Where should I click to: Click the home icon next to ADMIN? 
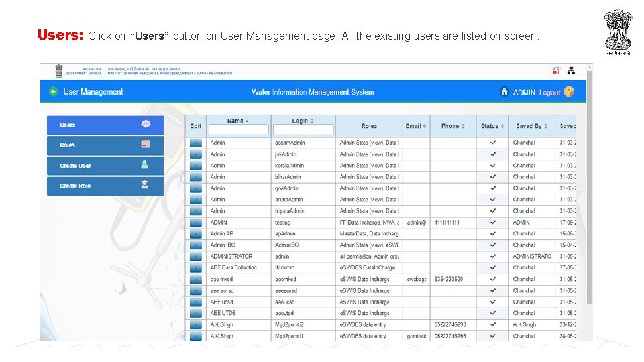pos(504,92)
